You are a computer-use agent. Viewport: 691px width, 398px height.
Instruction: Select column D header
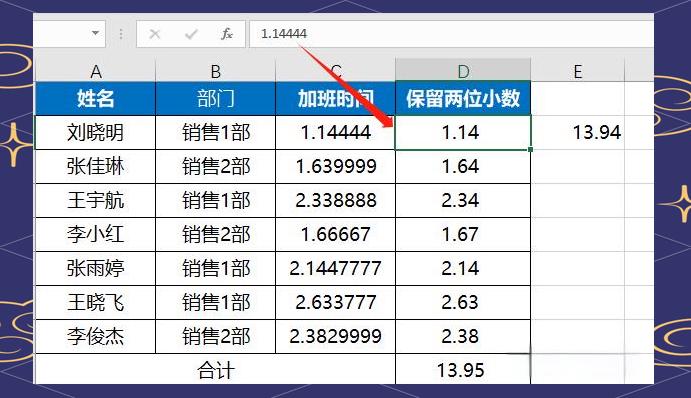pyautogui.click(x=463, y=71)
